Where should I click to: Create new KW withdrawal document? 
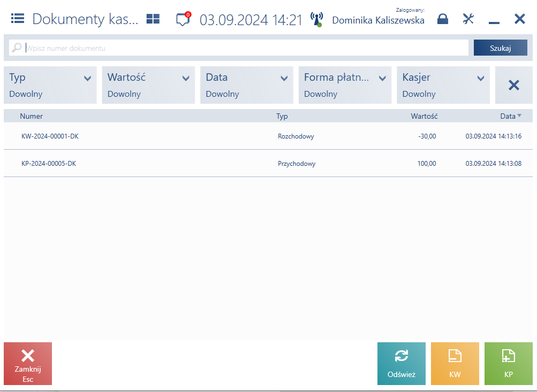[455, 364]
